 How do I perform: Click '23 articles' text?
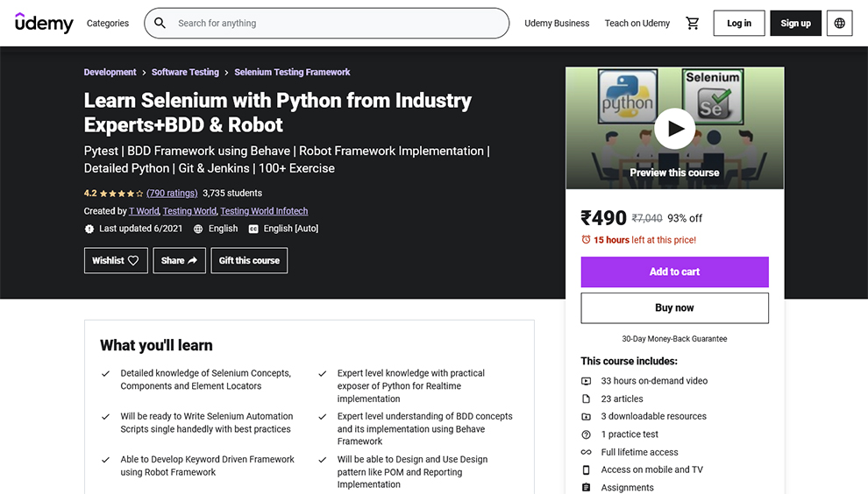tap(623, 399)
